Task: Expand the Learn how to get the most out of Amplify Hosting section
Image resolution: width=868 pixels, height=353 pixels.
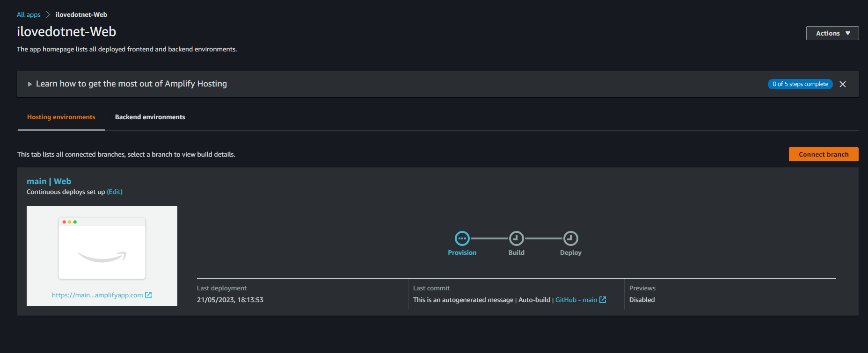Action: click(30, 84)
